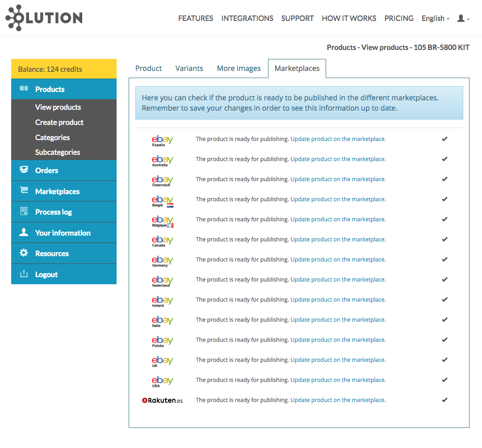Click the eBay España logo
This screenshot has width=482, height=448.
[x=162, y=141]
